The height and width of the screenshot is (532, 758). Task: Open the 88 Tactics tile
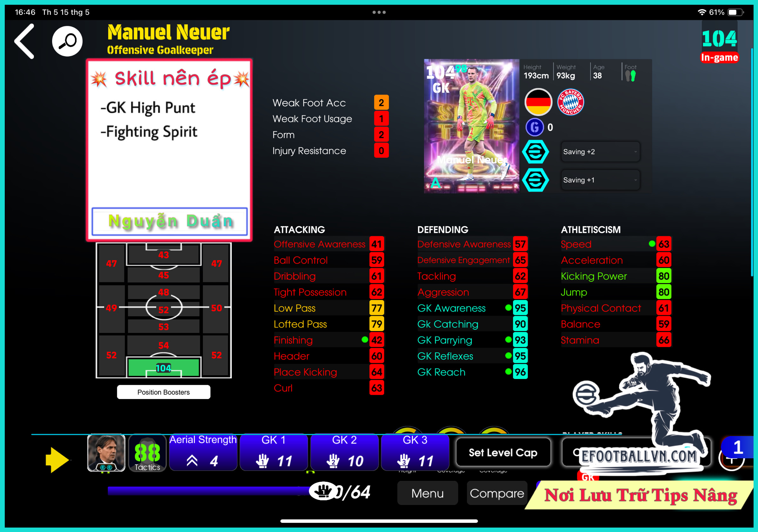point(147,453)
